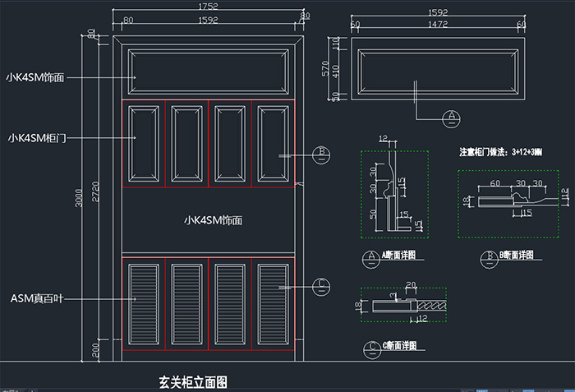Screen dimensions: 575x392
Task: Select the leftmost upper cabinet door panel
Action: coord(144,142)
